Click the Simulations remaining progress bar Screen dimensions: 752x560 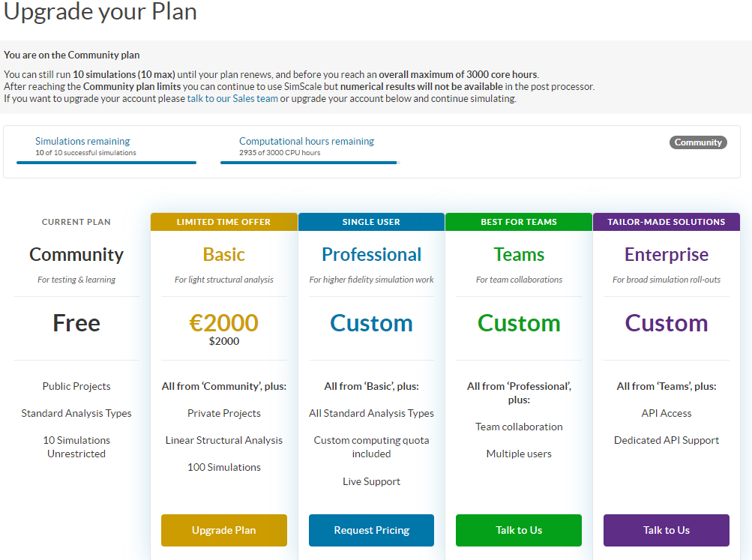tap(106, 162)
